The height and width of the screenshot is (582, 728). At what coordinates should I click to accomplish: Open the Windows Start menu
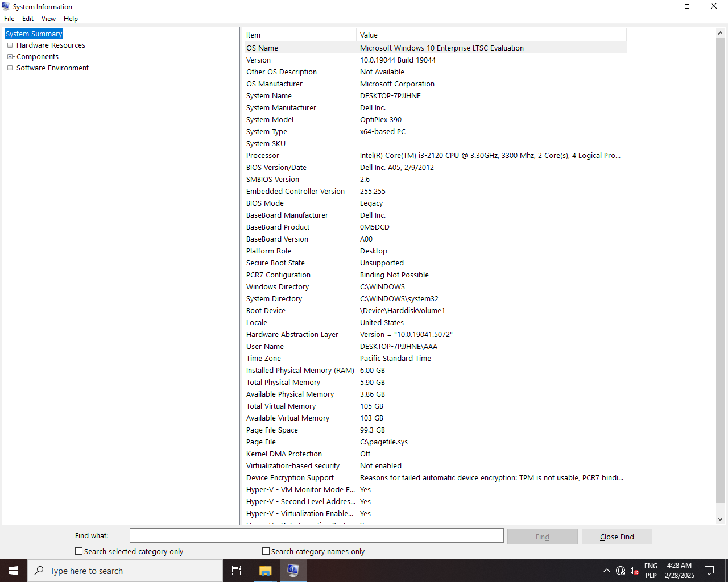[14, 571]
